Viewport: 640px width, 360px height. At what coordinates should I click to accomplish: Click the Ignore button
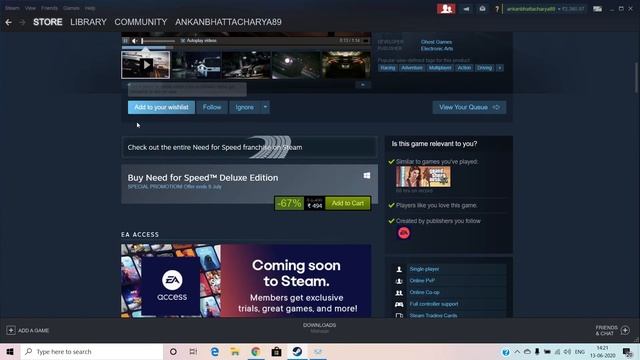click(x=244, y=107)
